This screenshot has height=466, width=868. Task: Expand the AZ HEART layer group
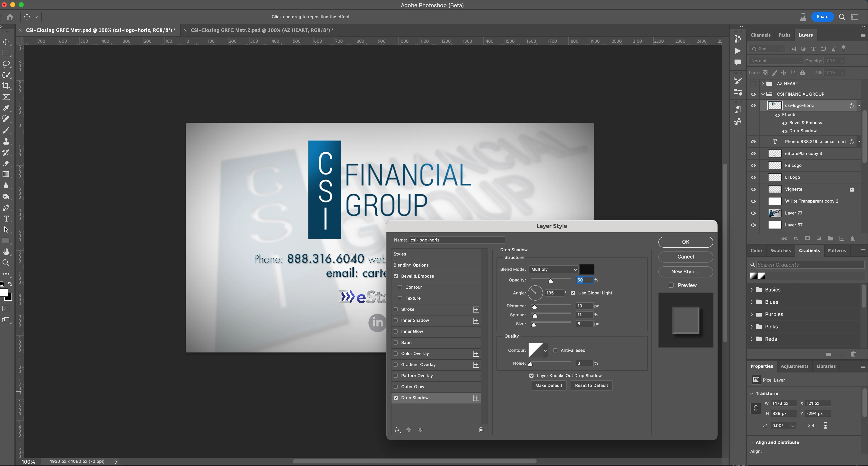[763, 84]
